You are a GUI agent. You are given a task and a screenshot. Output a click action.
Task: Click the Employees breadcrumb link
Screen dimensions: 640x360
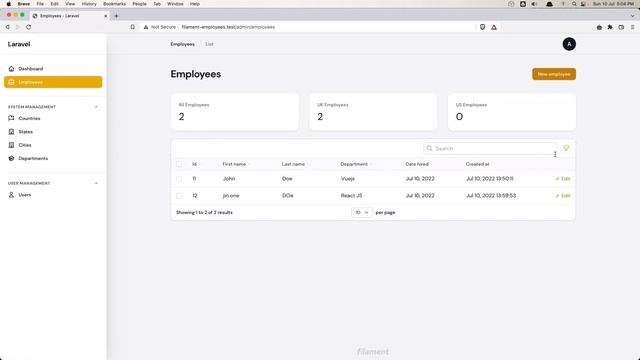tap(182, 44)
